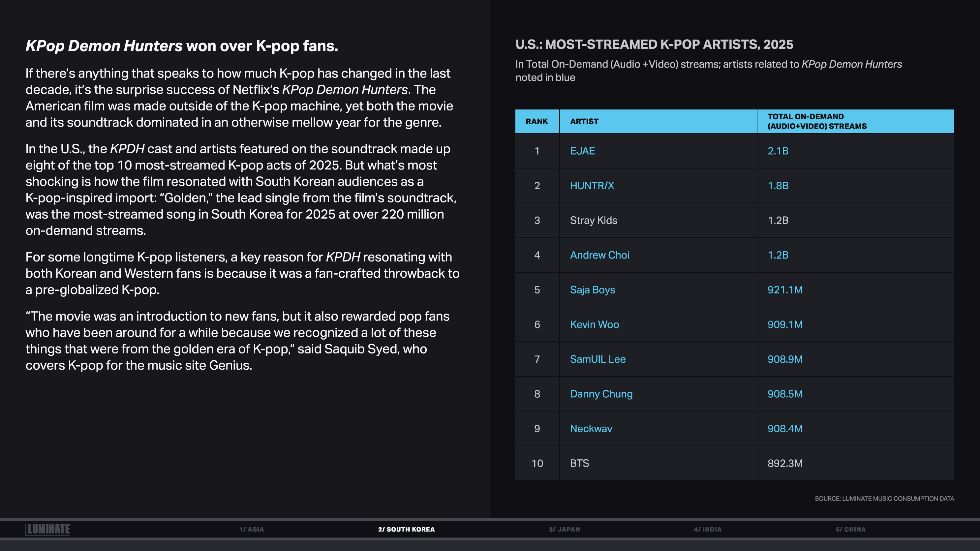
Task: Click the Andrew Choi artist entry
Action: (599, 255)
